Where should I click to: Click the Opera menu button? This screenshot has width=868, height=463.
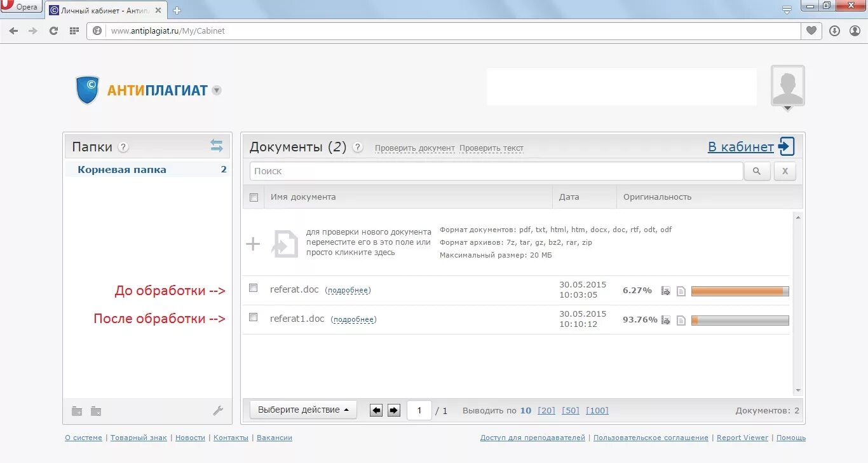click(21, 7)
